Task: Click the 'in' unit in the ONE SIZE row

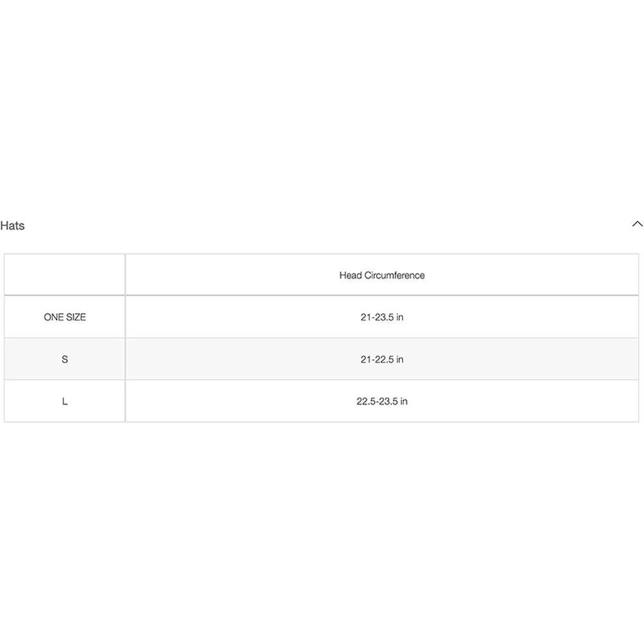Action: click(x=399, y=317)
